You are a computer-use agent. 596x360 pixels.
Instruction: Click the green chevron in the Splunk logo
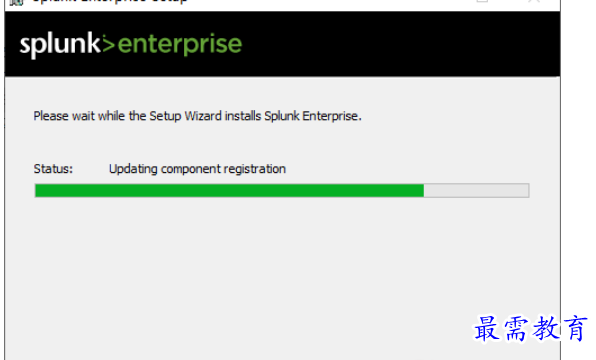(x=108, y=45)
